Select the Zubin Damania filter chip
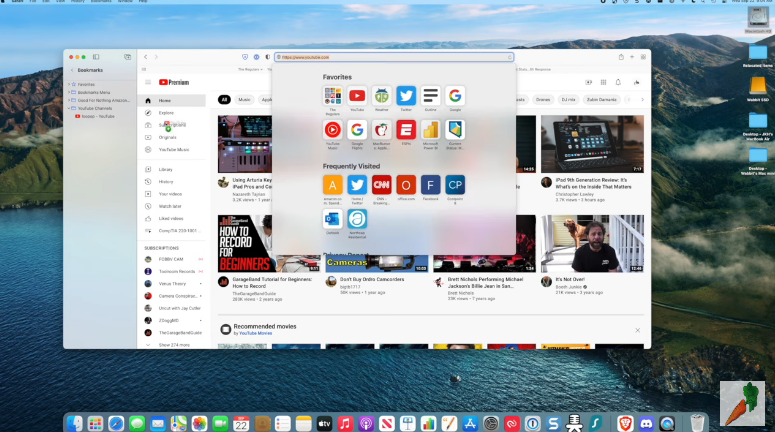The image size is (775, 432). pyautogui.click(x=602, y=99)
